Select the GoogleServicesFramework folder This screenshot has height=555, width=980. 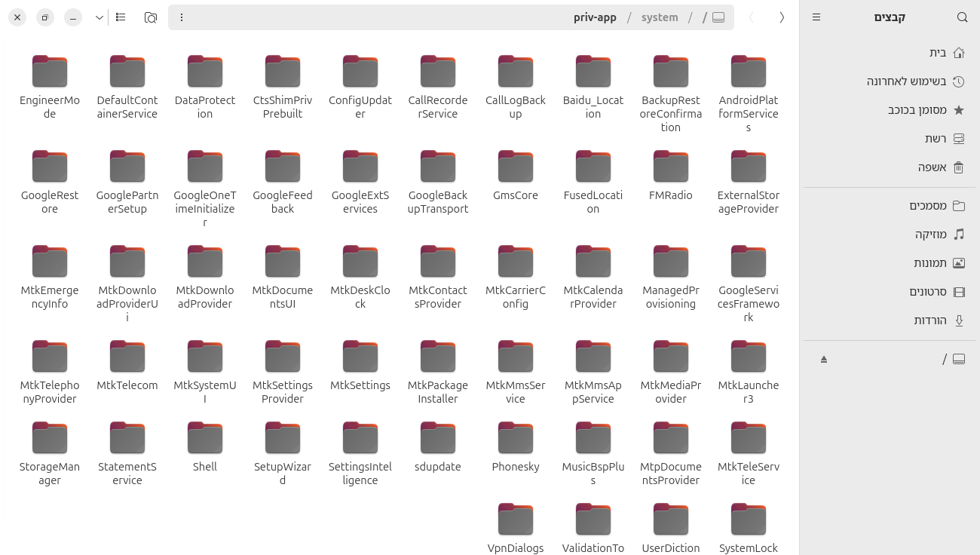(749, 284)
